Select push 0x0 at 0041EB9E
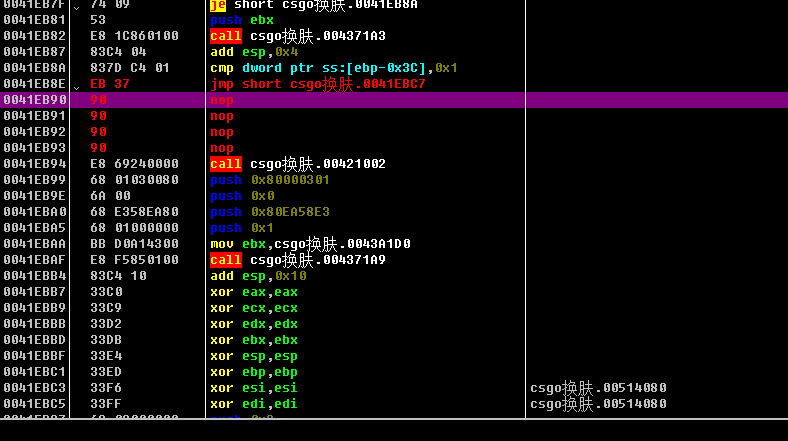The image size is (788, 441). [x=242, y=196]
